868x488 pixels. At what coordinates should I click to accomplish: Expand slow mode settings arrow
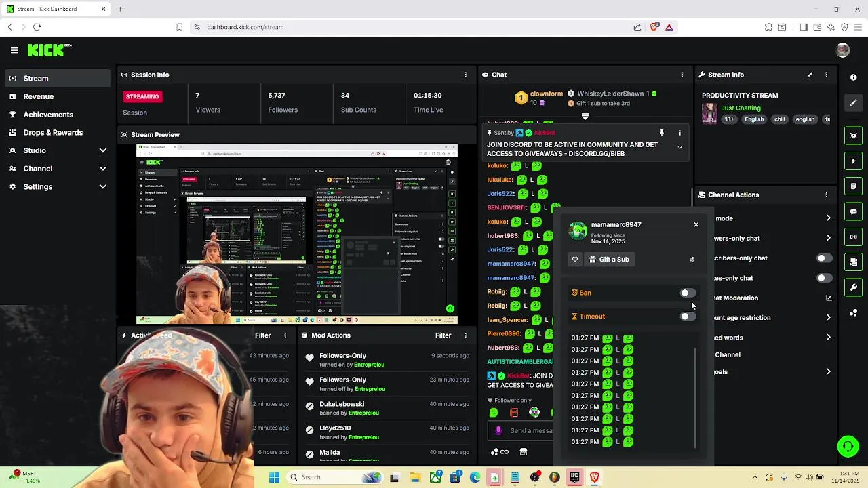[828, 218]
